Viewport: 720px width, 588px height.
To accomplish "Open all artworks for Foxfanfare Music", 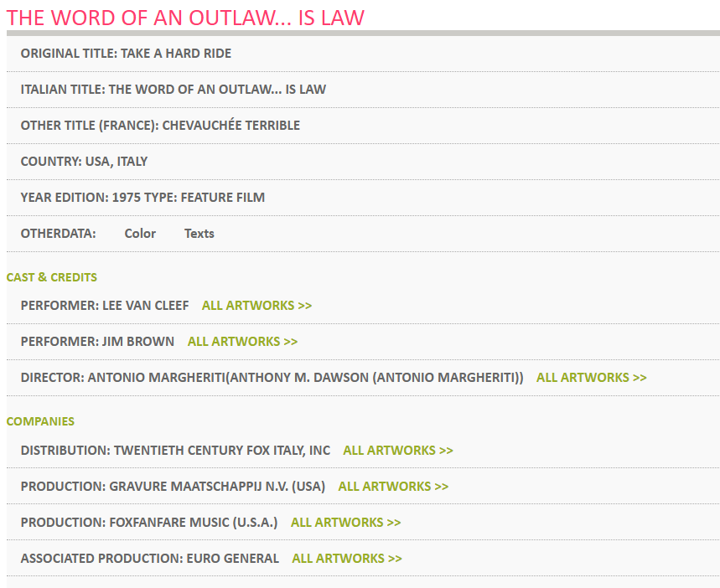I will (x=345, y=523).
